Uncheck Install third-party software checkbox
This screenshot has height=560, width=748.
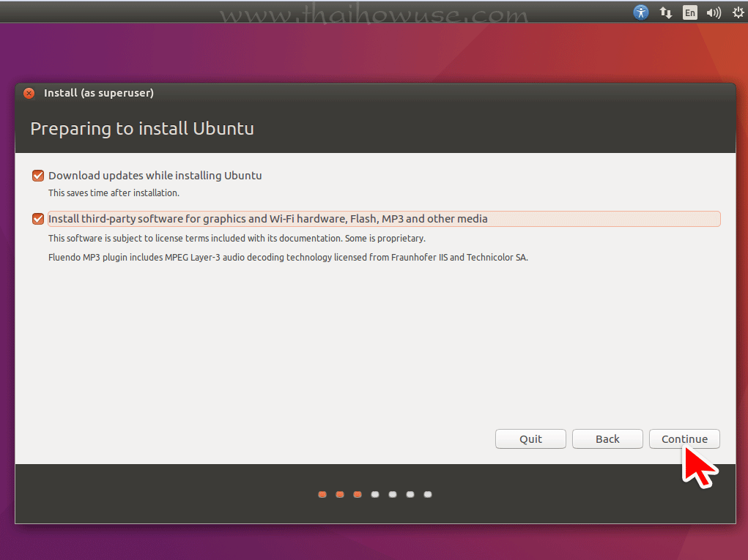[38, 219]
